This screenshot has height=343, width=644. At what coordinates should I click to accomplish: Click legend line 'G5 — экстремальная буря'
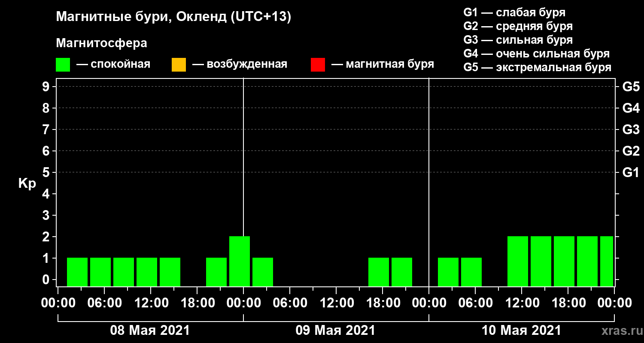click(538, 67)
